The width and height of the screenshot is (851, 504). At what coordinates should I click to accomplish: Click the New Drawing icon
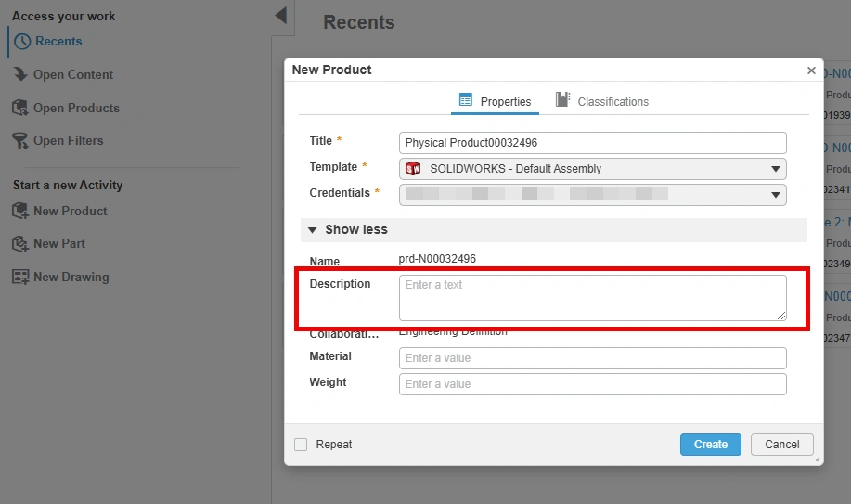[20, 278]
